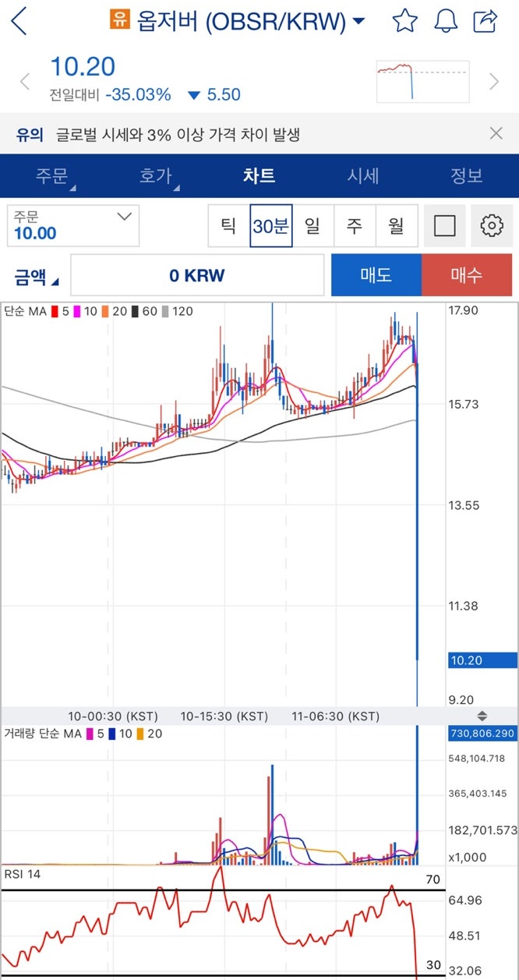
Task: Toggle fullscreen chart with square icon
Action: pyautogui.click(x=444, y=226)
